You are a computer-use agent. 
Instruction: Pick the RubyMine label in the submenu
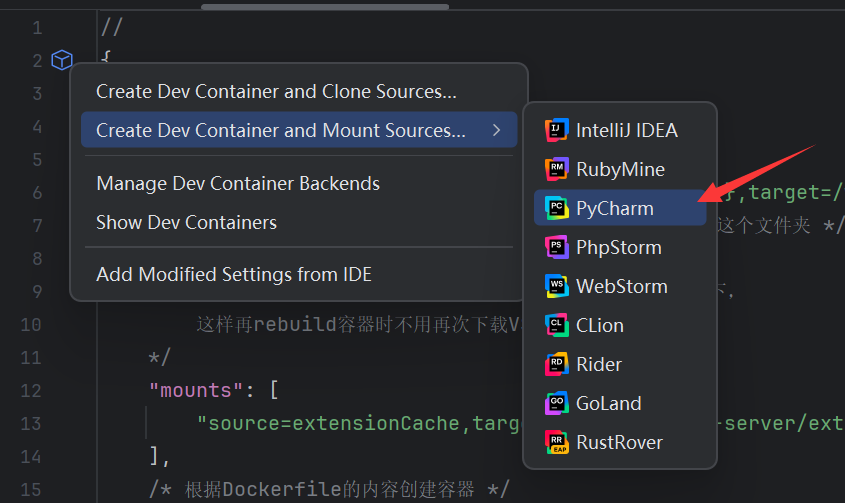click(x=620, y=169)
